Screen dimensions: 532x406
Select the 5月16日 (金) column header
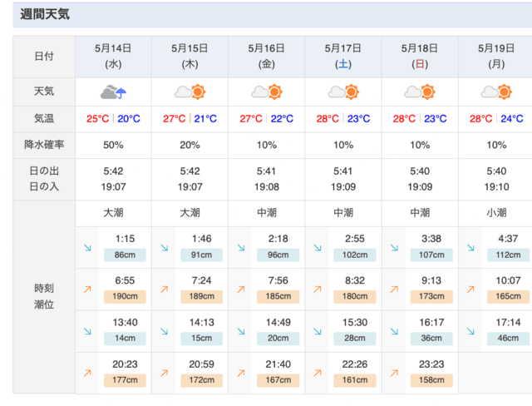point(267,57)
